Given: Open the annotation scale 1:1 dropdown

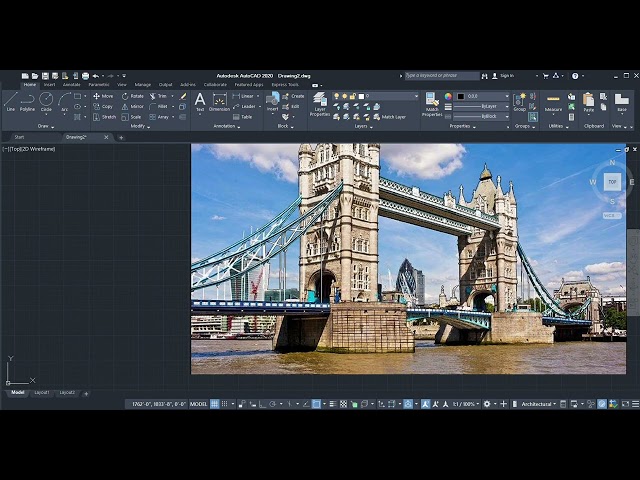Looking at the screenshot, I should pyautogui.click(x=465, y=404).
